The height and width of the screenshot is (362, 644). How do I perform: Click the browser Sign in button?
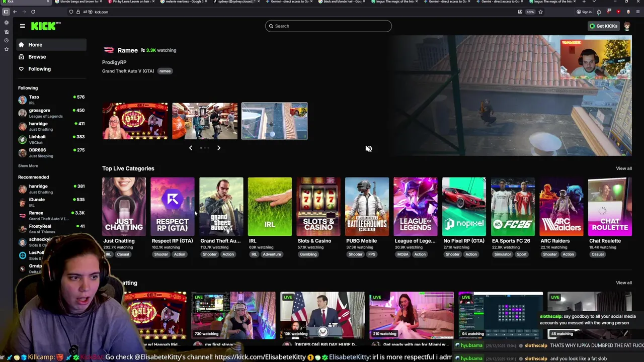pyautogui.click(x=584, y=12)
